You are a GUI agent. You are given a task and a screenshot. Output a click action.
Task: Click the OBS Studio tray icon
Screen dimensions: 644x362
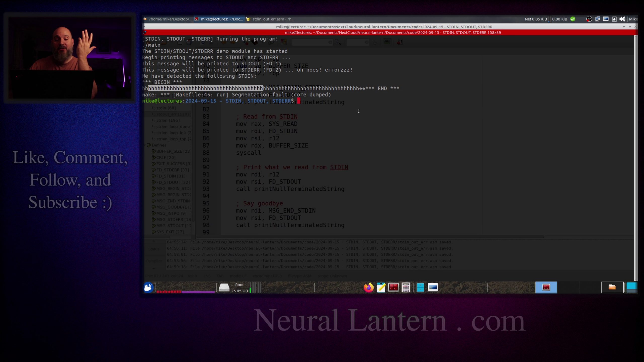coord(589,19)
